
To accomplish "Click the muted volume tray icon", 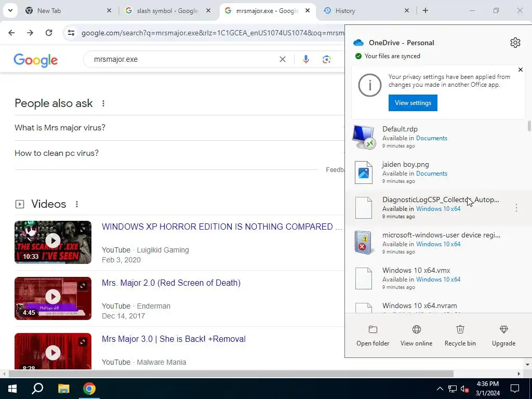I will tap(465, 389).
